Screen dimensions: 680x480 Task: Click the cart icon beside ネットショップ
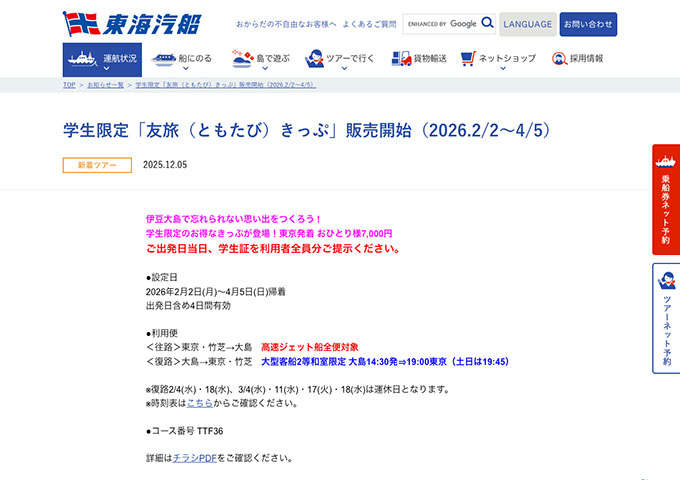468,59
